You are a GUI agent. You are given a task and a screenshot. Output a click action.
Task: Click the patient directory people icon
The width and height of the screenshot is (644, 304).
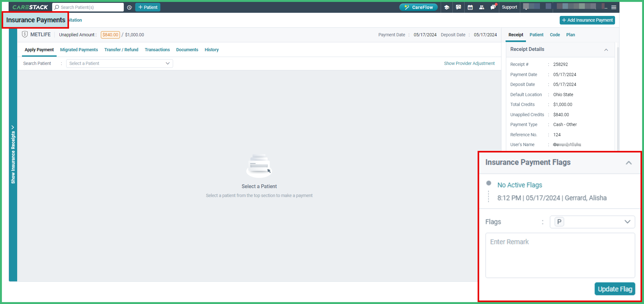tap(482, 7)
